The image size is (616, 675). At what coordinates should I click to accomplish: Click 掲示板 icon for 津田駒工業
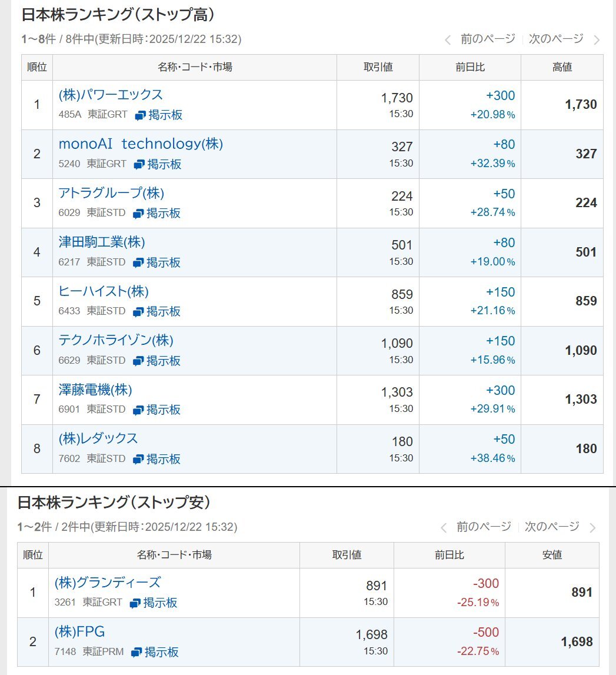(138, 262)
